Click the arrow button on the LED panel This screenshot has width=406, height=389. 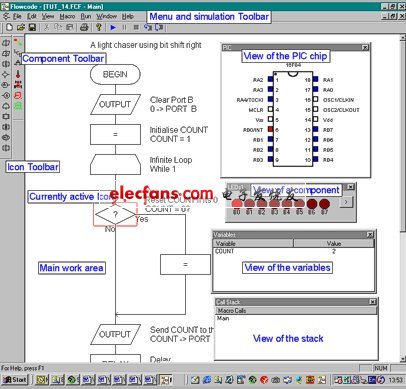346,202
